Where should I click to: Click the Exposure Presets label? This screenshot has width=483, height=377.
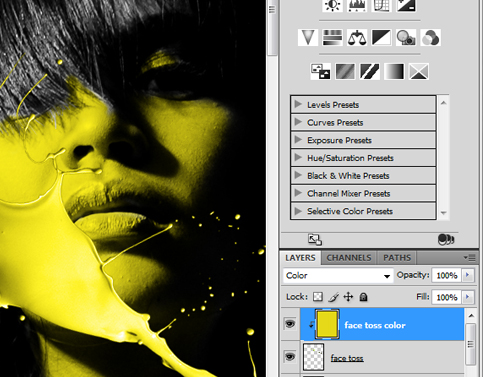click(339, 140)
